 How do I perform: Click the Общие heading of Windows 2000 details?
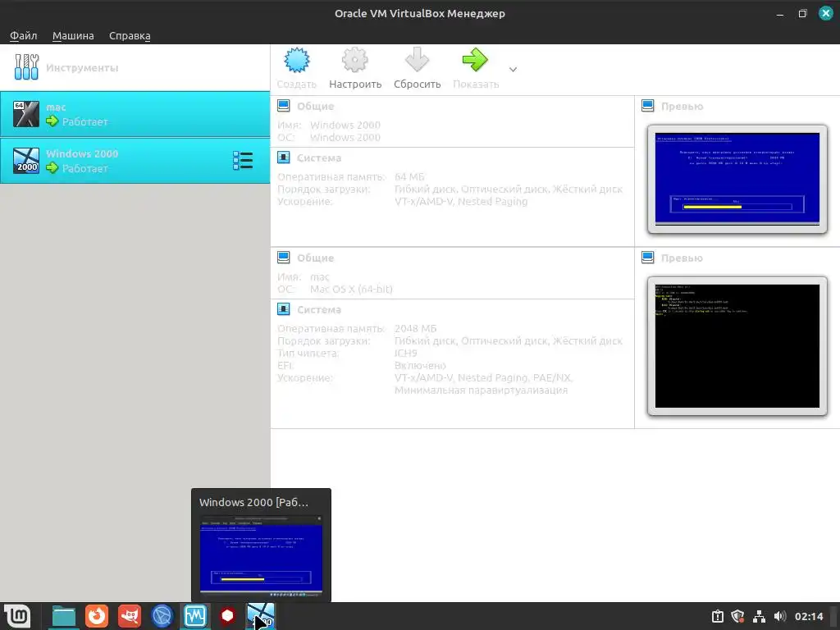pos(316,106)
